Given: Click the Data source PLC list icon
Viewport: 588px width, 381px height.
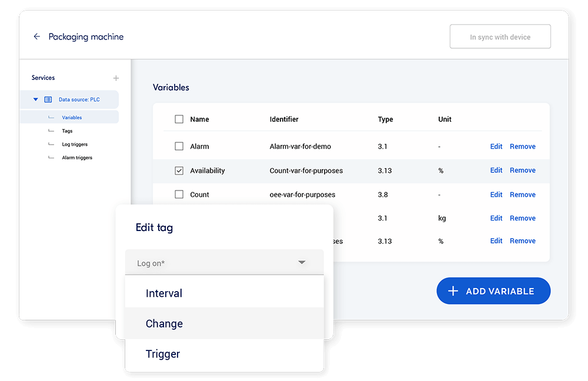Looking at the screenshot, I should point(48,99).
